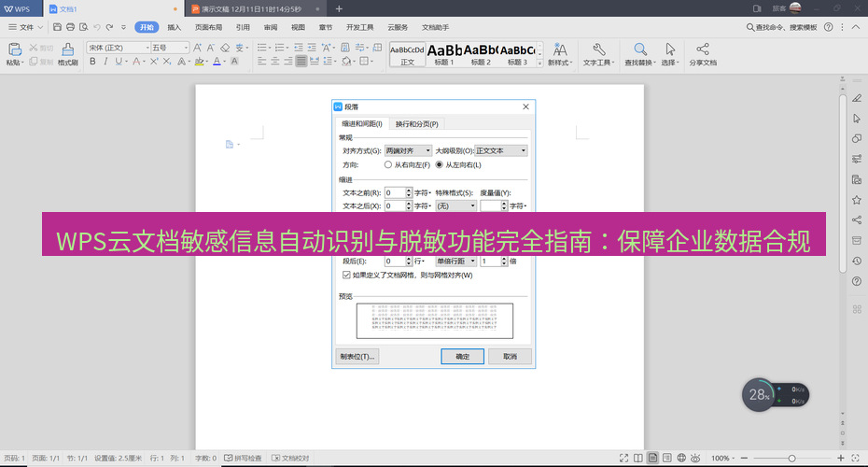This screenshot has height=467, width=868.
Task: Click the history clock icon in right sidebar
Action: click(857, 261)
